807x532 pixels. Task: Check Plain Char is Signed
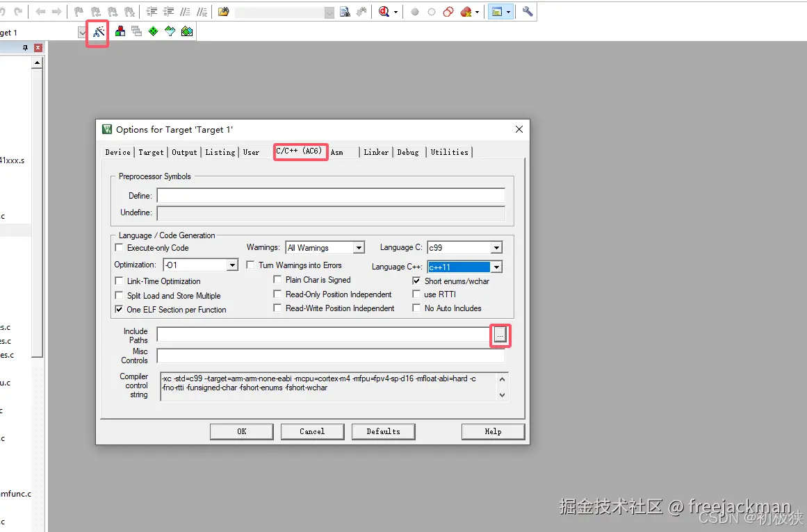point(277,279)
